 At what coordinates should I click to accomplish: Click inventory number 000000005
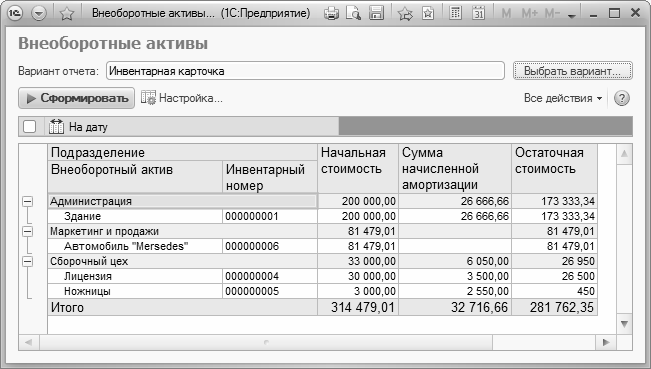point(270,291)
